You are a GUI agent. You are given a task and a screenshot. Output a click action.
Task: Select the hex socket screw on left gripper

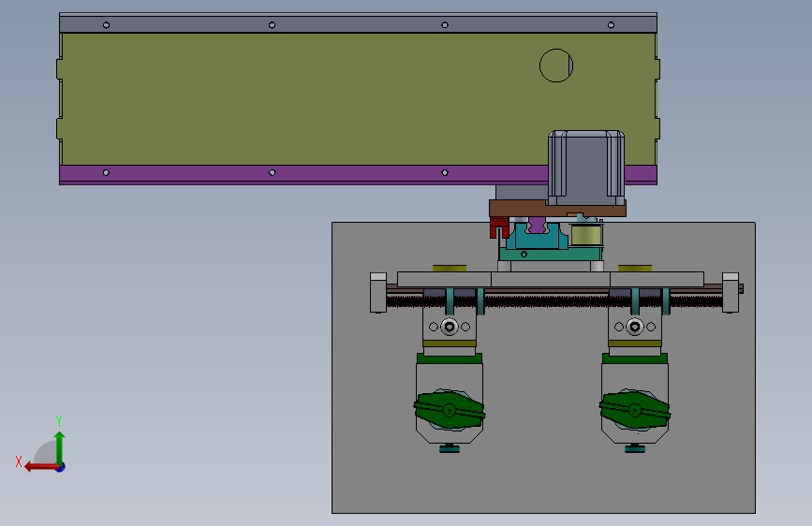click(x=449, y=327)
